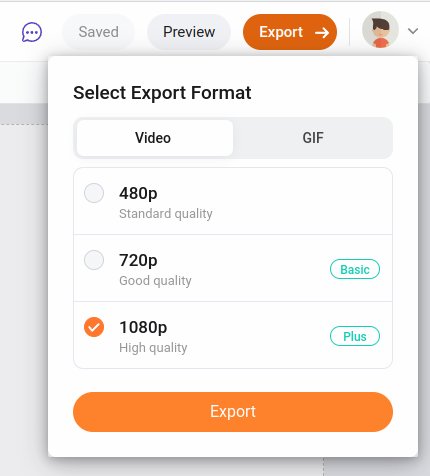Image resolution: width=430 pixels, height=476 pixels.
Task: Select the 720p radio button
Action: [94, 260]
